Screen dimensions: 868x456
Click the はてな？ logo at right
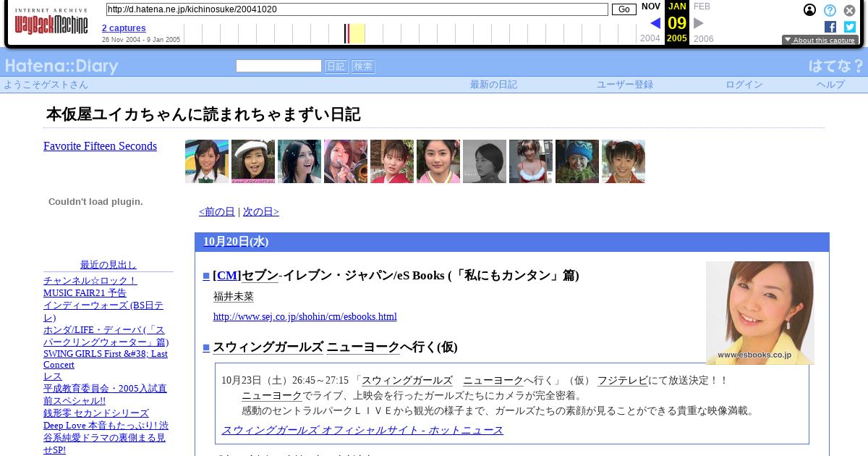836,66
